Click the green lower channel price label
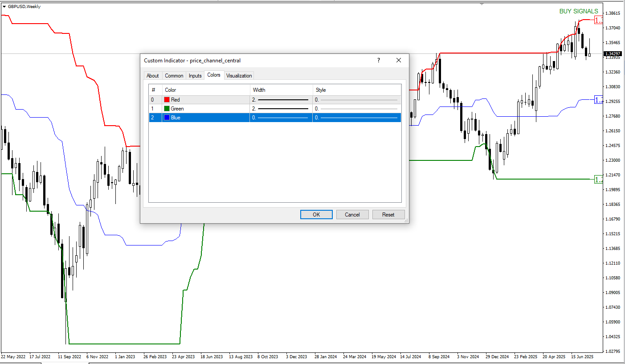 tap(599, 180)
